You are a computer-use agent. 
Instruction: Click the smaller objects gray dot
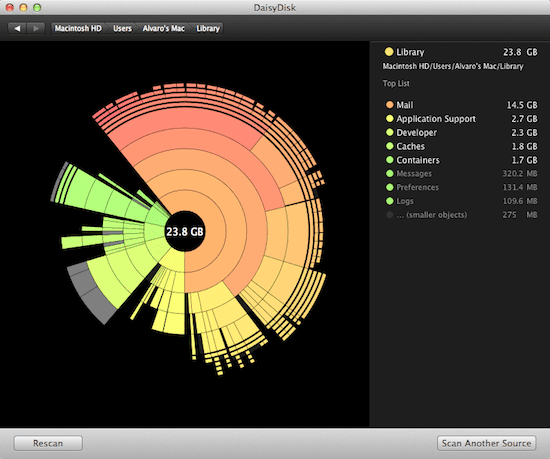click(x=389, y=215)
